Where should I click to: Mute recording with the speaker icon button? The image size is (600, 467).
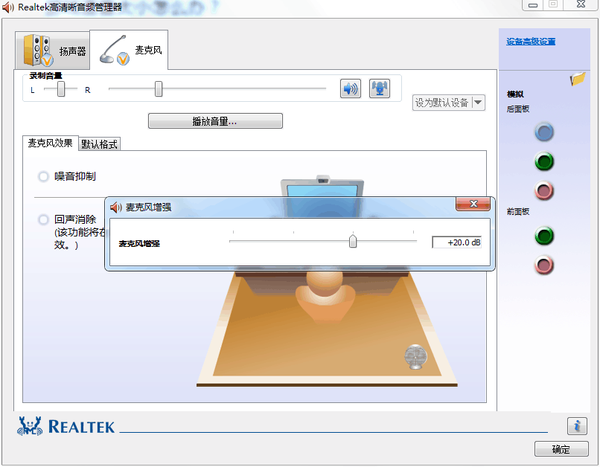(350, 89)
